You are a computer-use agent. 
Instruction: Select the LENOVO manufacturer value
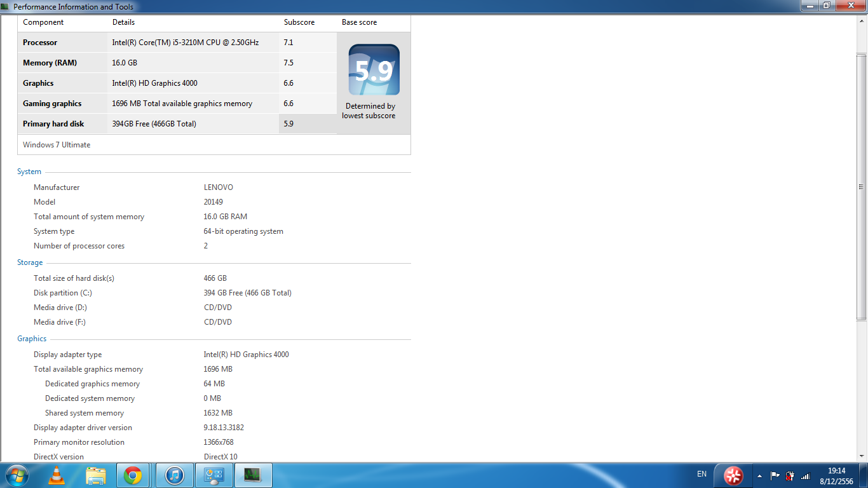[219, 187]
